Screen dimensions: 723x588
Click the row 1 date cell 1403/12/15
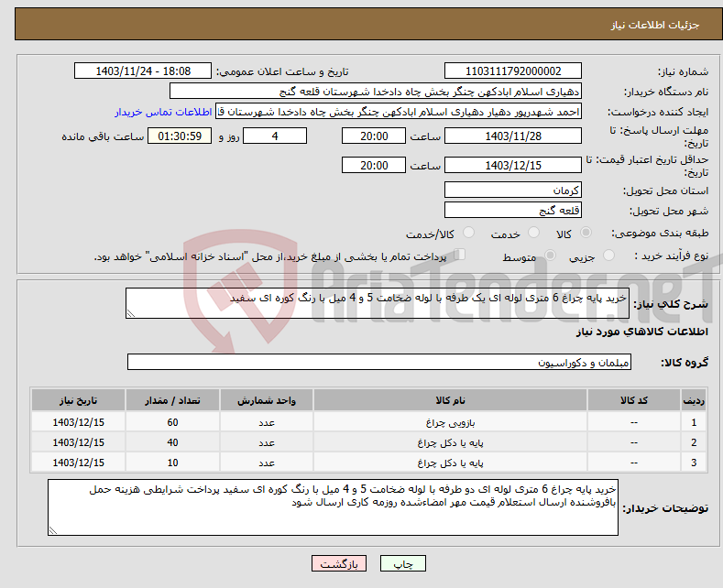pos(79,422)
